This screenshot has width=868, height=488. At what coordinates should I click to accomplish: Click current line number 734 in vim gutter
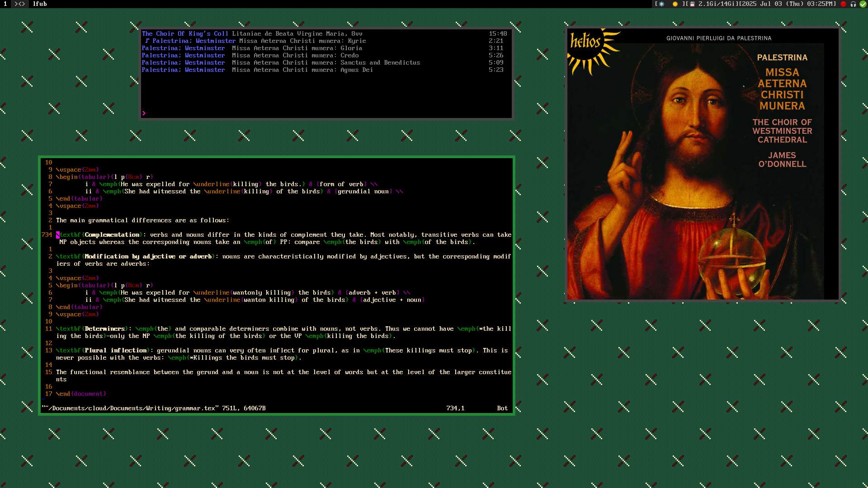[47, 235]
